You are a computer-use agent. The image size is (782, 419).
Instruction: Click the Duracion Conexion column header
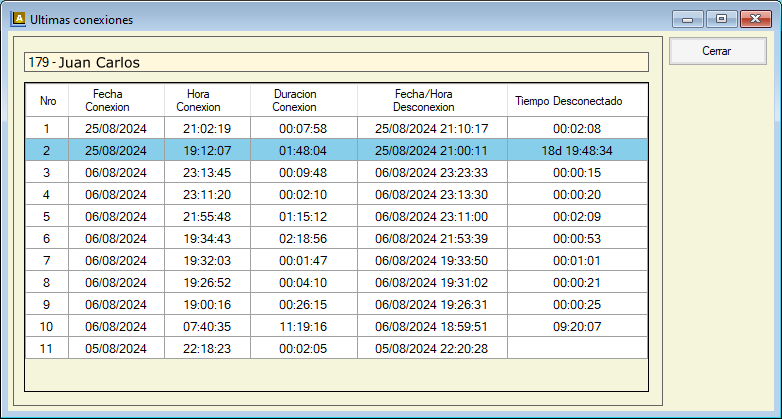(x=295, y=100)
